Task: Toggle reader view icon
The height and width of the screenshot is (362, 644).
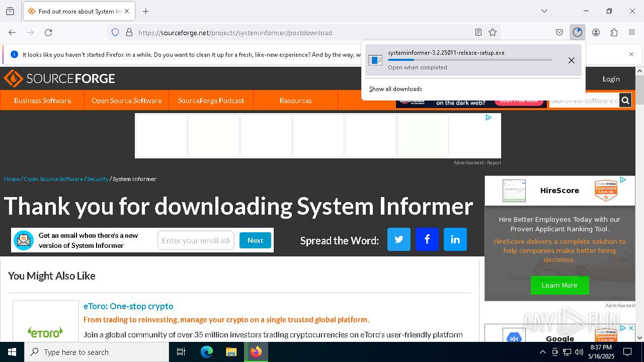Action: 478,32
